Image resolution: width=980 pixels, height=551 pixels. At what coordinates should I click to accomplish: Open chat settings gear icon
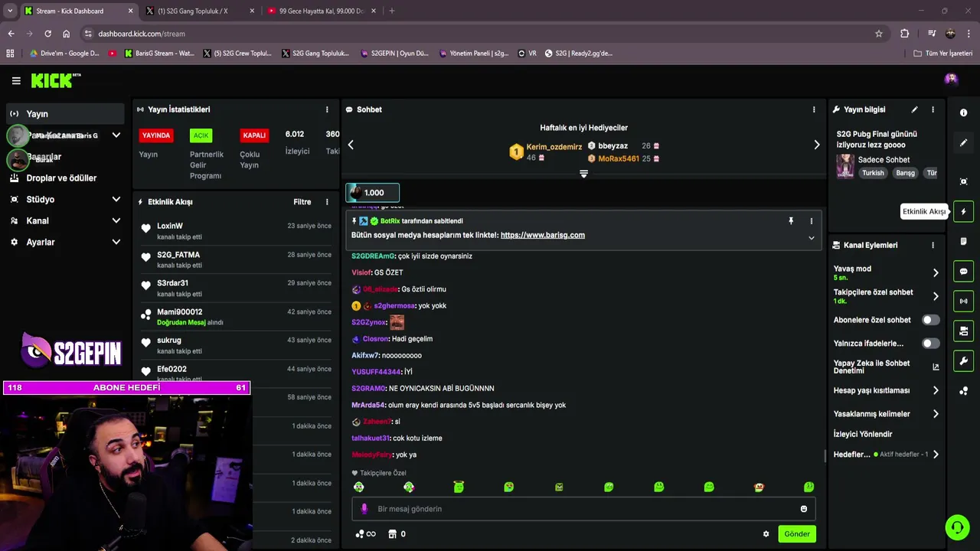tap(766, 534)
